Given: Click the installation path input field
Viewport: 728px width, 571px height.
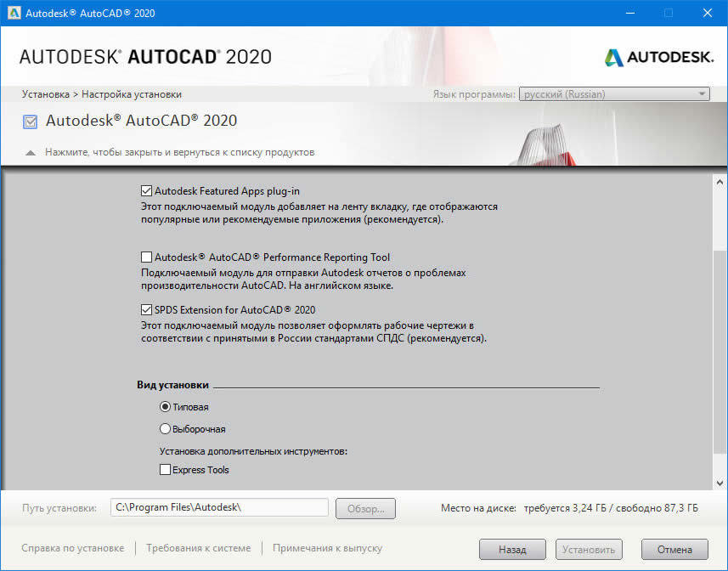Looking at the screenshot, I should [x=219, y=508].
